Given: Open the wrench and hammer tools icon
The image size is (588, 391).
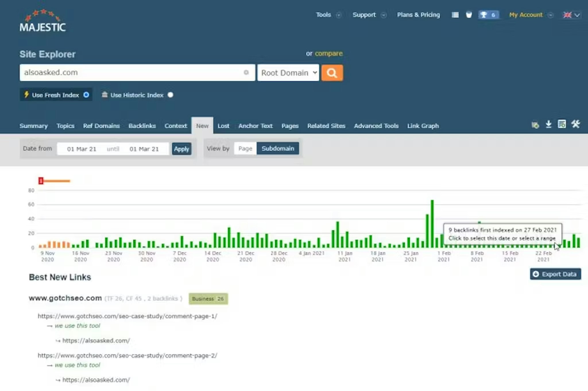Looking at the screenshot, I should (575, 125).
